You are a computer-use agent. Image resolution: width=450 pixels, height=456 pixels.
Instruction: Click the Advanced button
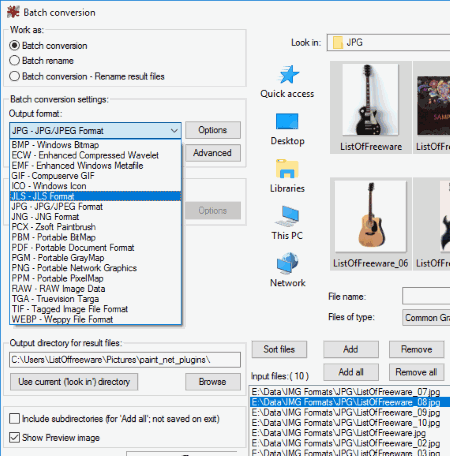[213, 153]
